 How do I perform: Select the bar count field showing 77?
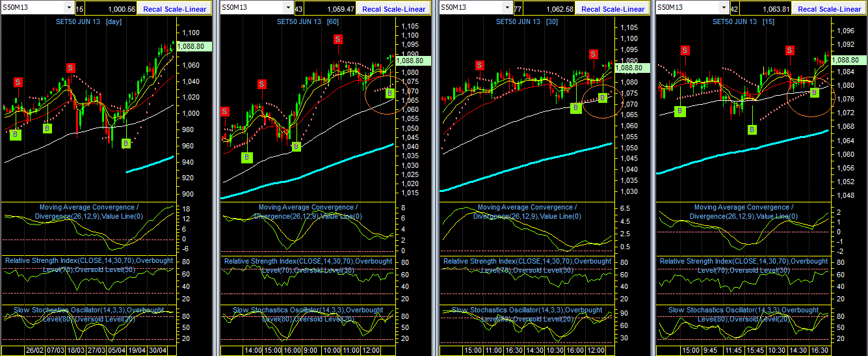coord(518,8)
